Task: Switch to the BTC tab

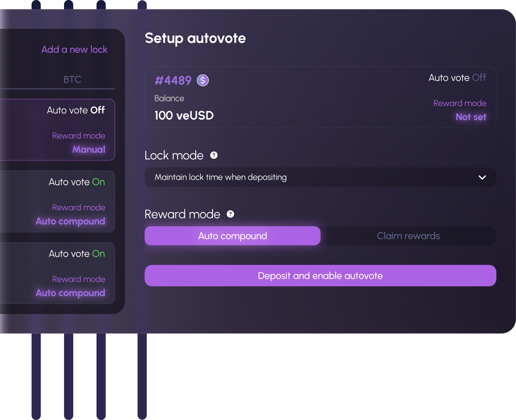Action: [72, 79]
